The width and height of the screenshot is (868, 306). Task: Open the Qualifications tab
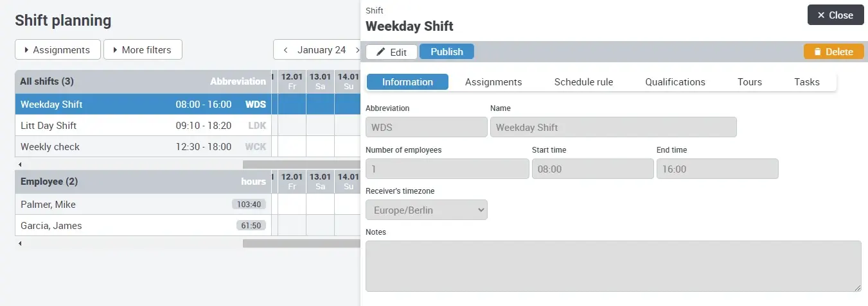pos(675,82)
